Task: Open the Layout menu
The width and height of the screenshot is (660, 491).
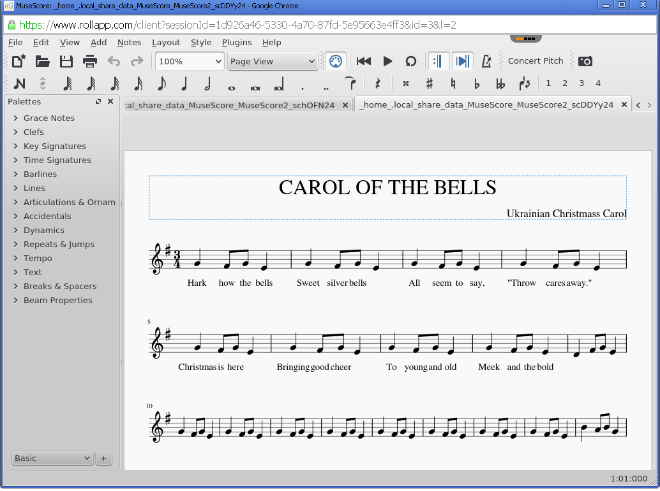Action: tap(166, 43)
